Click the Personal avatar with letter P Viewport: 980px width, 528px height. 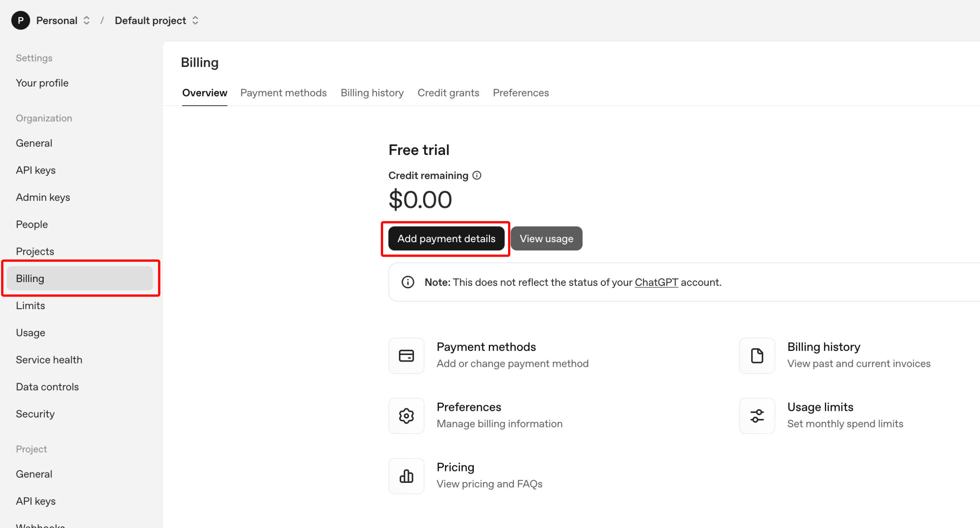click(x=21, y=20)
